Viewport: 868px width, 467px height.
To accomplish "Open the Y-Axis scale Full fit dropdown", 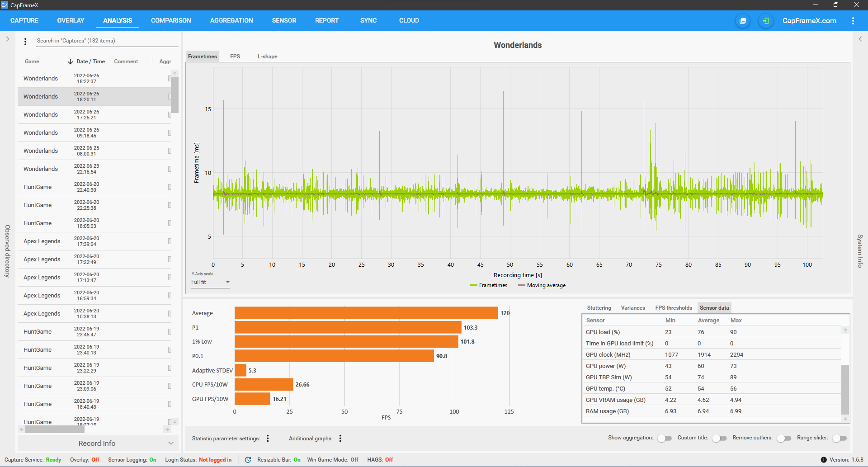I will [x=210, y=282].
